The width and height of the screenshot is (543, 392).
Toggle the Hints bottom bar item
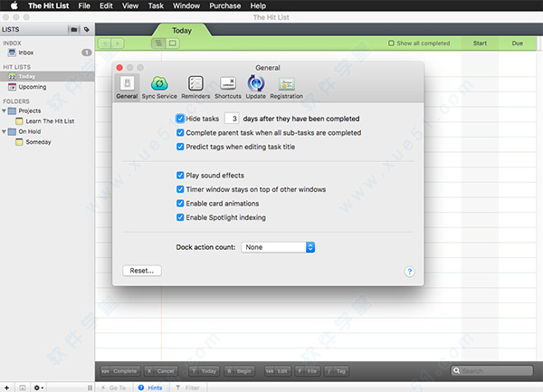(150, 387)
